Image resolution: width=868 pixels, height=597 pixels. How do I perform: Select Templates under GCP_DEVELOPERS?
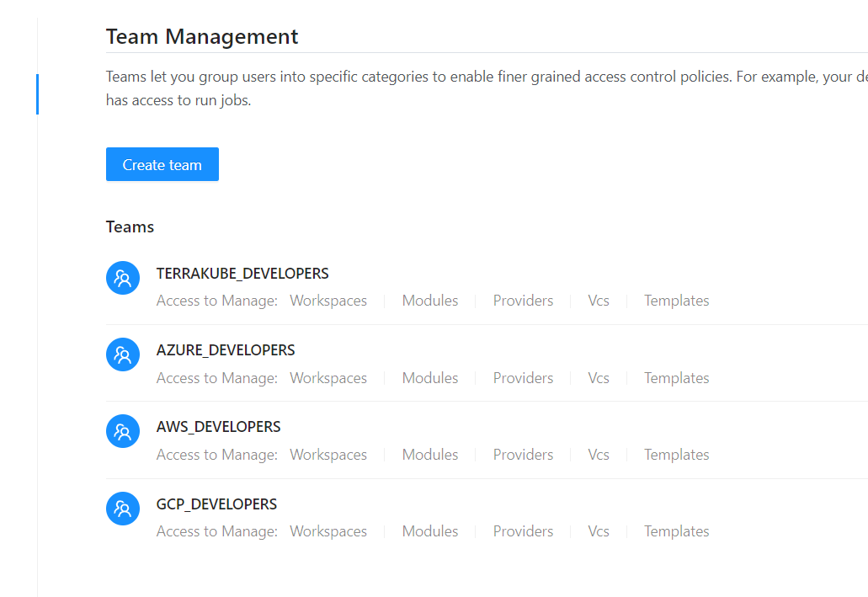677,531
